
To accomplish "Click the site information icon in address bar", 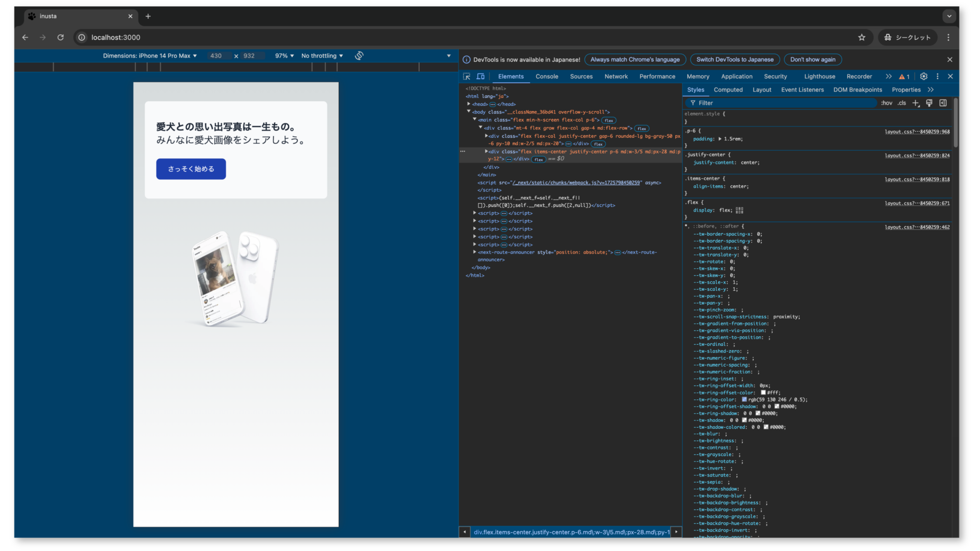I will [82, 37].
